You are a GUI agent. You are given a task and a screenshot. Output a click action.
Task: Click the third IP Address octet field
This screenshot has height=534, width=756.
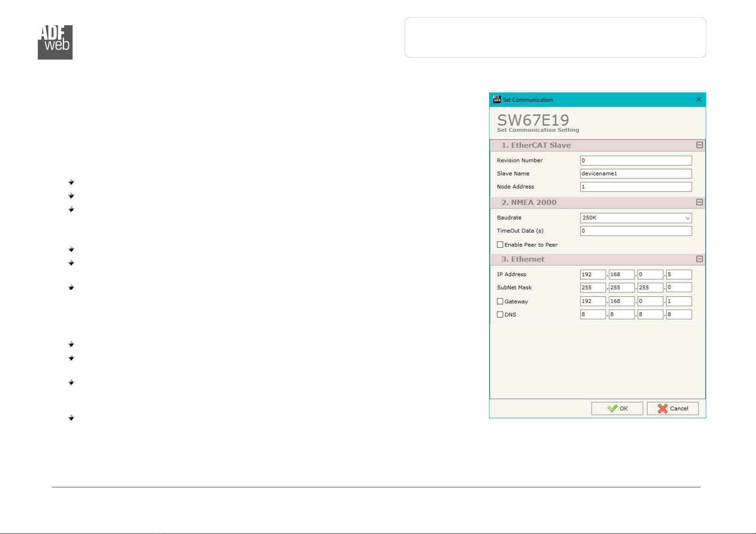[x=650, y=274]
